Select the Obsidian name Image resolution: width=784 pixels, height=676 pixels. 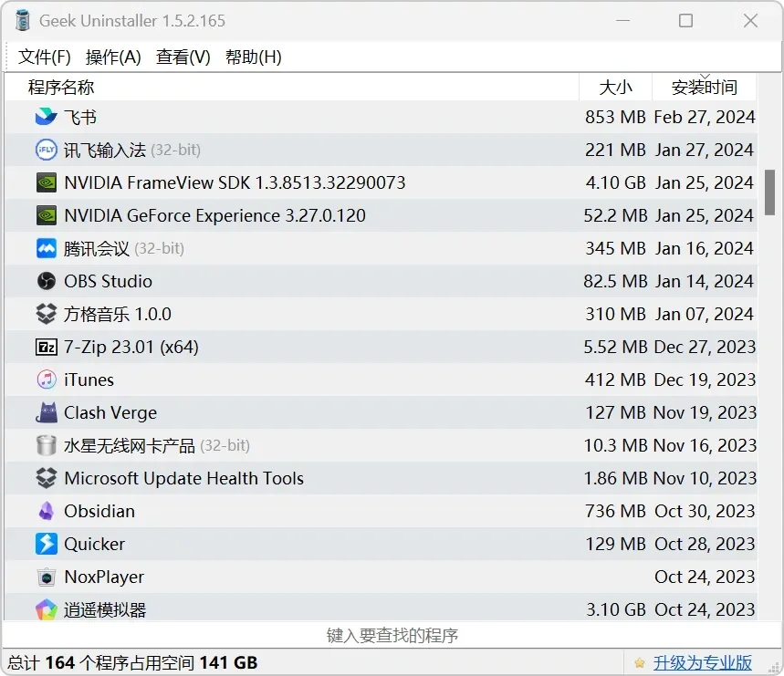tap(99, 511)
